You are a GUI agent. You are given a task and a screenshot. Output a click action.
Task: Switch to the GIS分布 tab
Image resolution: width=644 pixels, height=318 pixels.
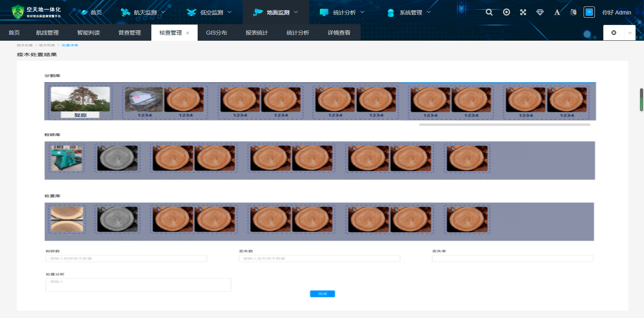pyautogui.click(x=217, y=33)
